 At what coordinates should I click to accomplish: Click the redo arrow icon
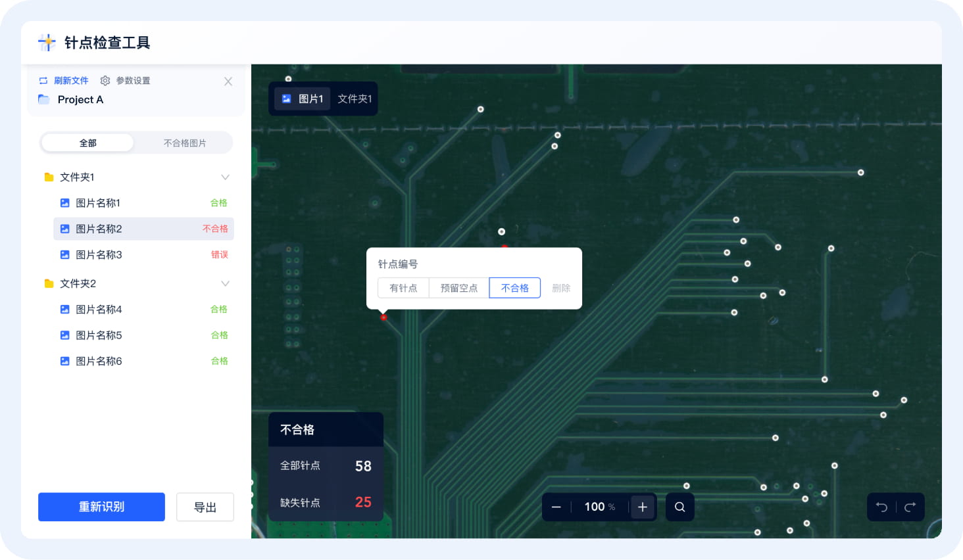coord(910,507)
